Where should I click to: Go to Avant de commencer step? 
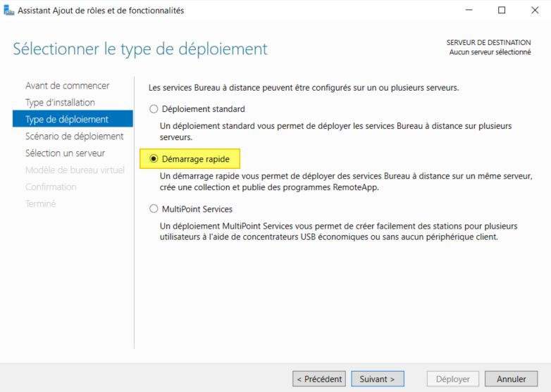tap(68, 86)
